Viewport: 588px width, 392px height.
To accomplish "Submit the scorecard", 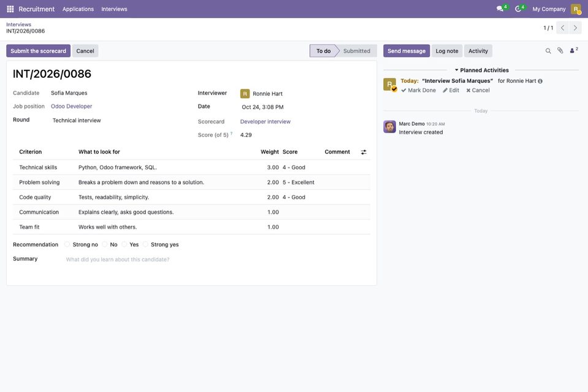I will (x=38, y=51).
